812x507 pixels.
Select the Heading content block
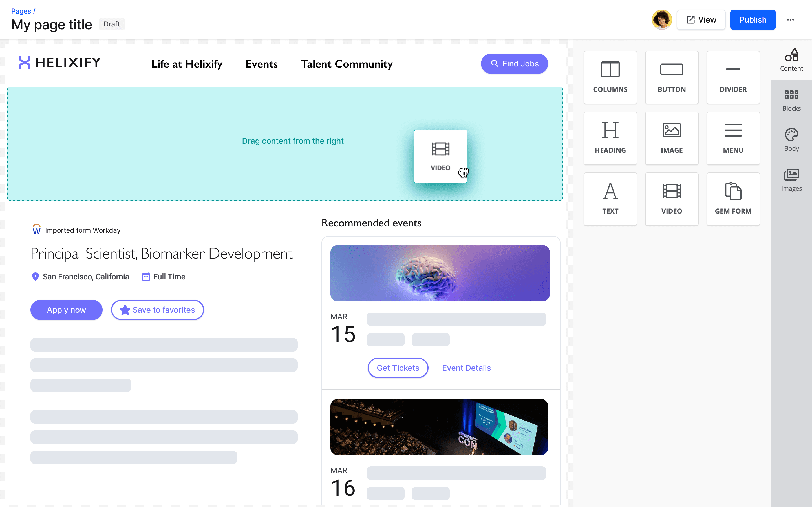610,138
